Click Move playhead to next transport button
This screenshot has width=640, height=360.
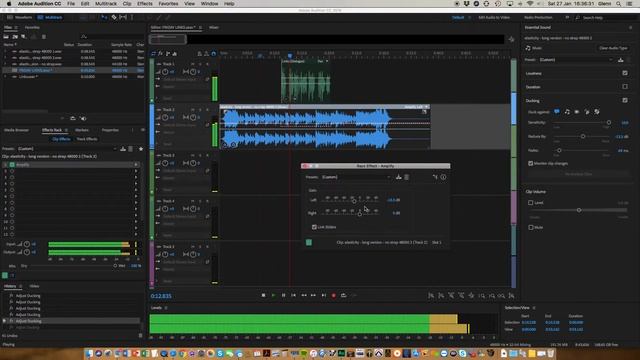[324, 295]
